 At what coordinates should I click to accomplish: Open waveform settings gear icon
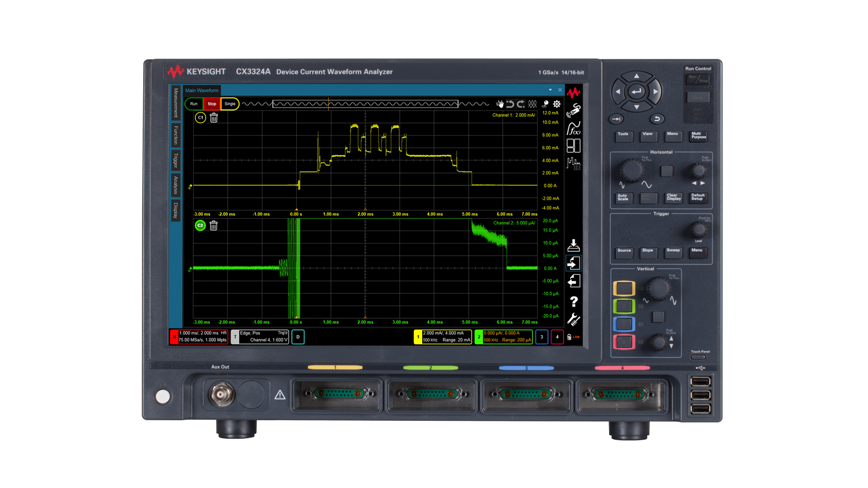click(557, 104)
